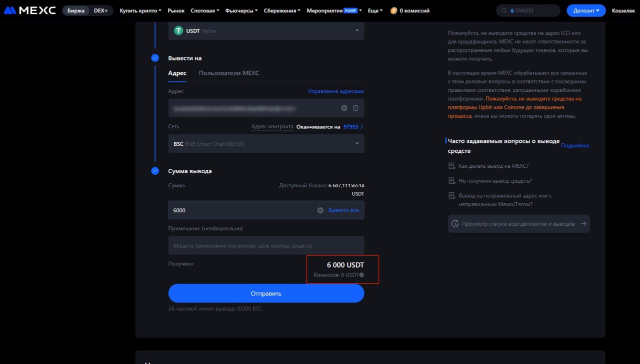The height and width of the screenshot is (364, 640).
Task: Click Адрес контракта link
Action: tap(272, 127)
